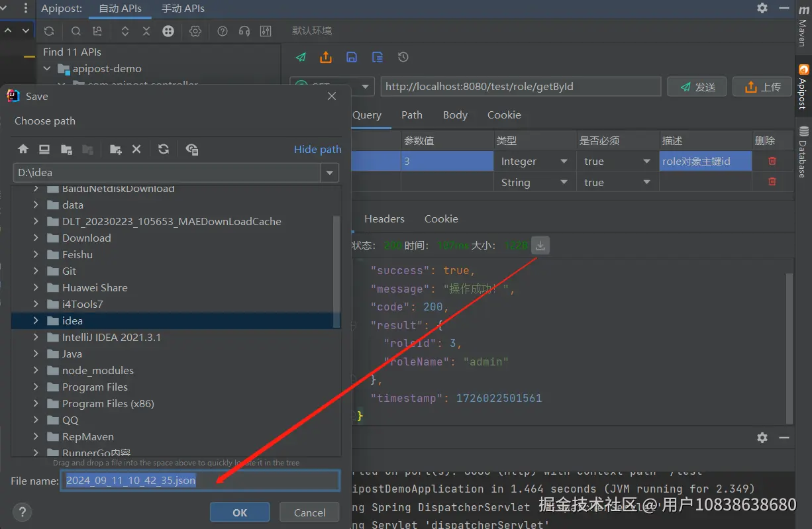Open the Integer type dropdown
This screenshot has height=529, width=812.
(x=564, y=162)
